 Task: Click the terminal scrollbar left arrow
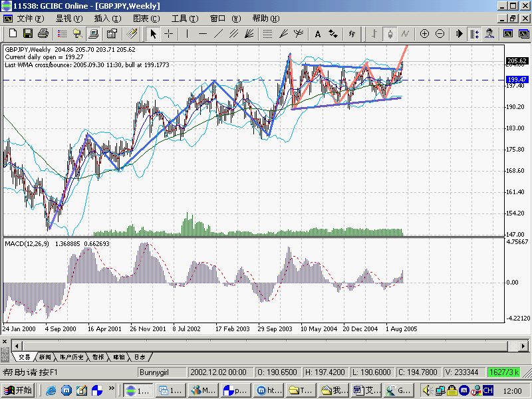(17, 346)
